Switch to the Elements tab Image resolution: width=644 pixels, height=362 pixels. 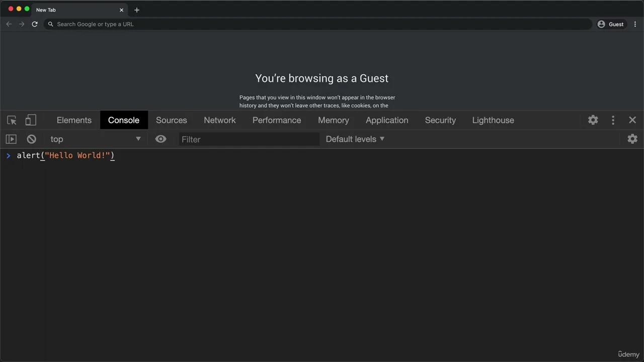74,120
